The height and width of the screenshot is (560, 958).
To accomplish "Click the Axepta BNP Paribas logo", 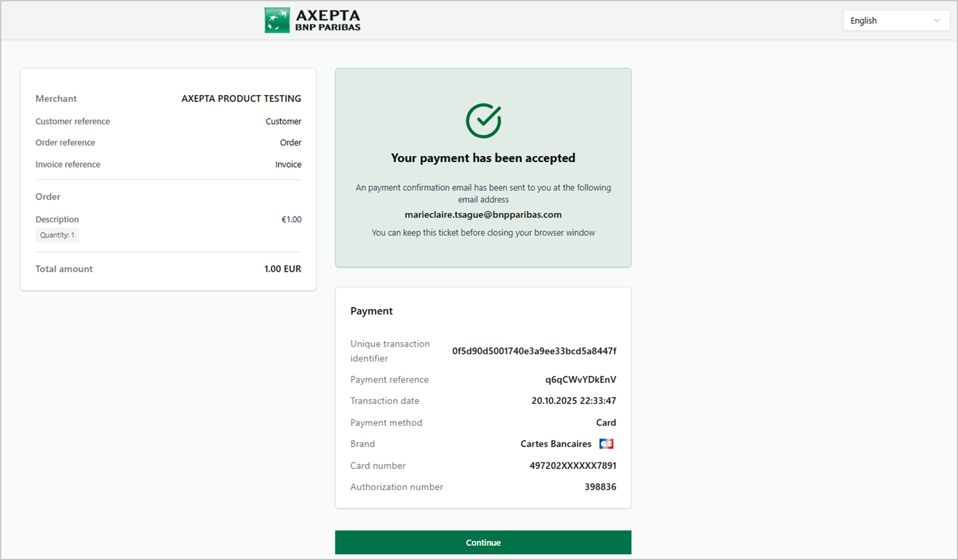I will [313, 20].
